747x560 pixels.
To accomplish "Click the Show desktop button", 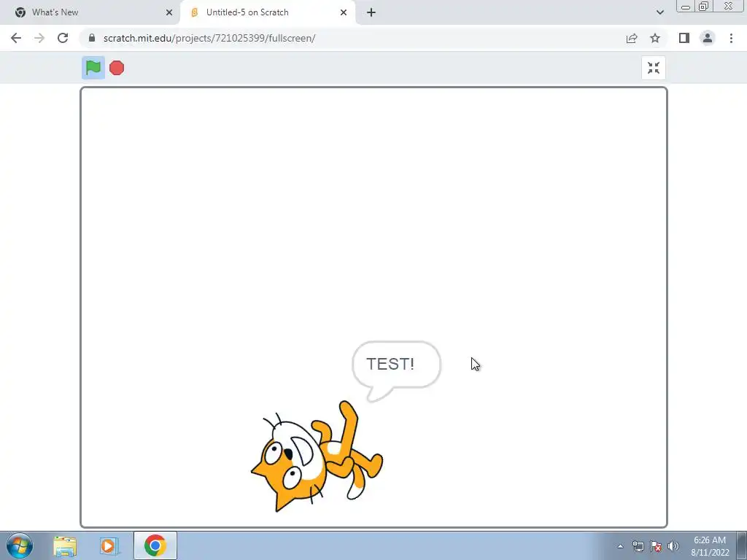I will [742, 545].
